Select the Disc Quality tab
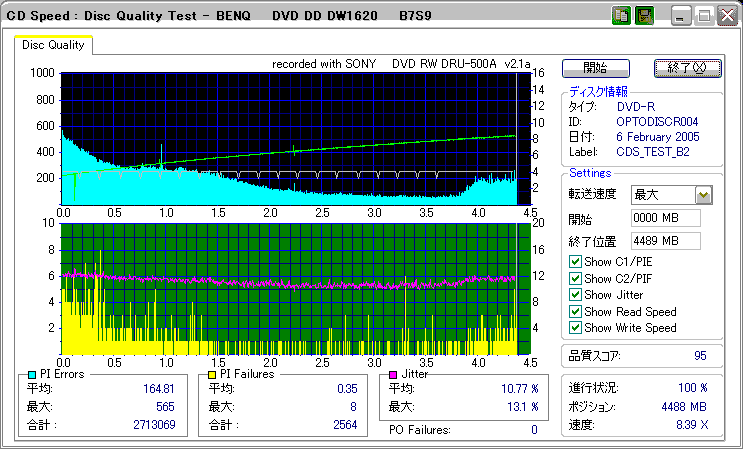 point(54,45)
